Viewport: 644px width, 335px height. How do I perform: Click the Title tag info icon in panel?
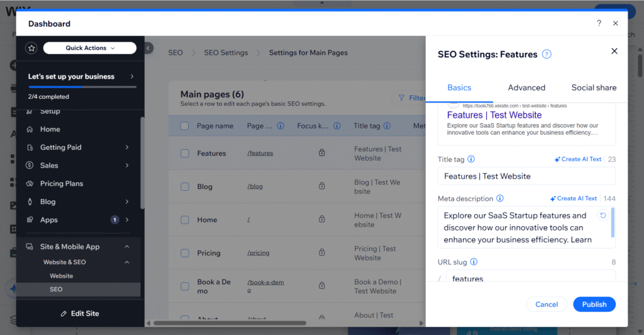click(x=471, y=159)
